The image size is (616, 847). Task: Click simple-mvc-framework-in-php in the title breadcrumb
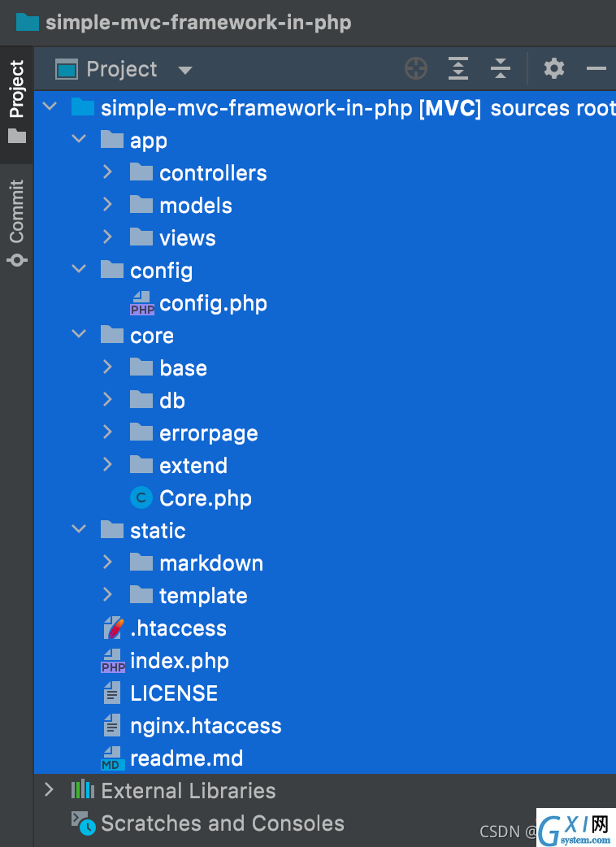click(198, 23)
